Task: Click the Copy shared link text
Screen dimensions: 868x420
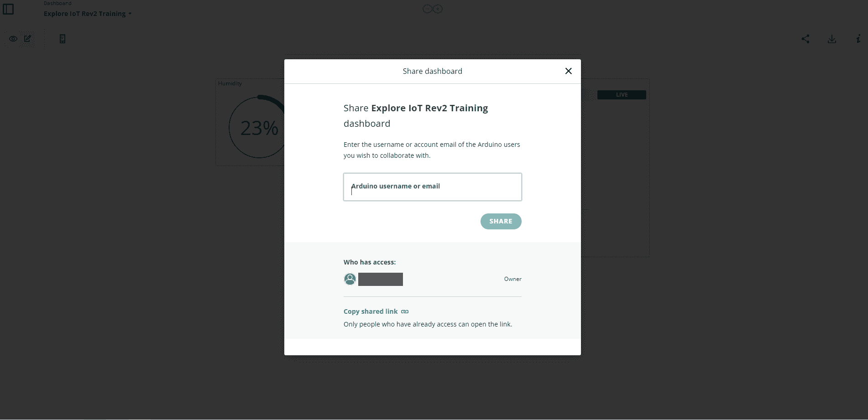Action: point(371,311)
